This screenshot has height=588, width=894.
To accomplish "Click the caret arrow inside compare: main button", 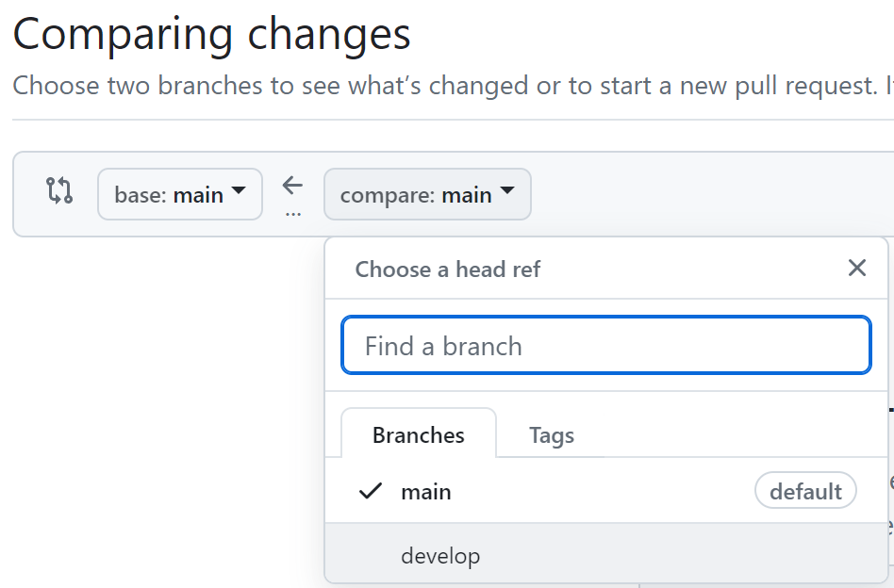I will [506, 190].
